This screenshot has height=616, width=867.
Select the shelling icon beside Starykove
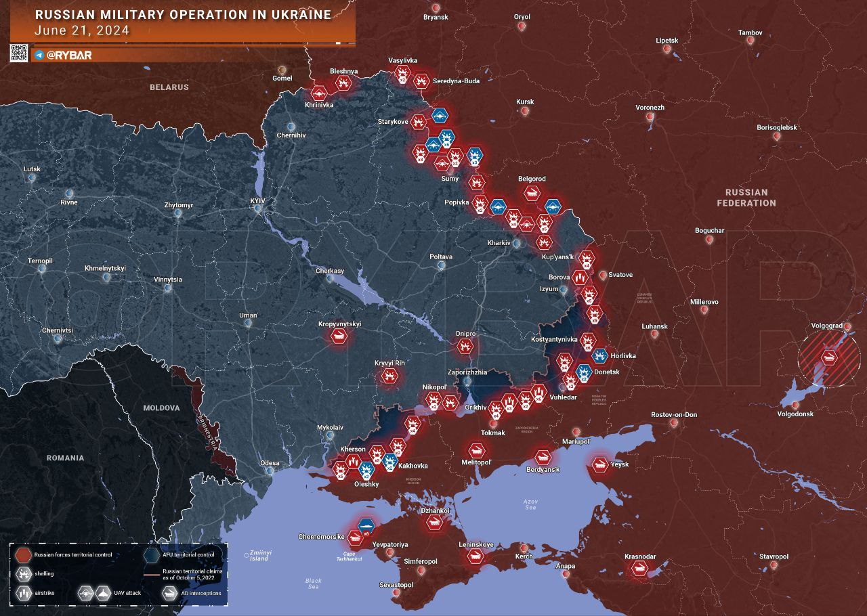419,123
